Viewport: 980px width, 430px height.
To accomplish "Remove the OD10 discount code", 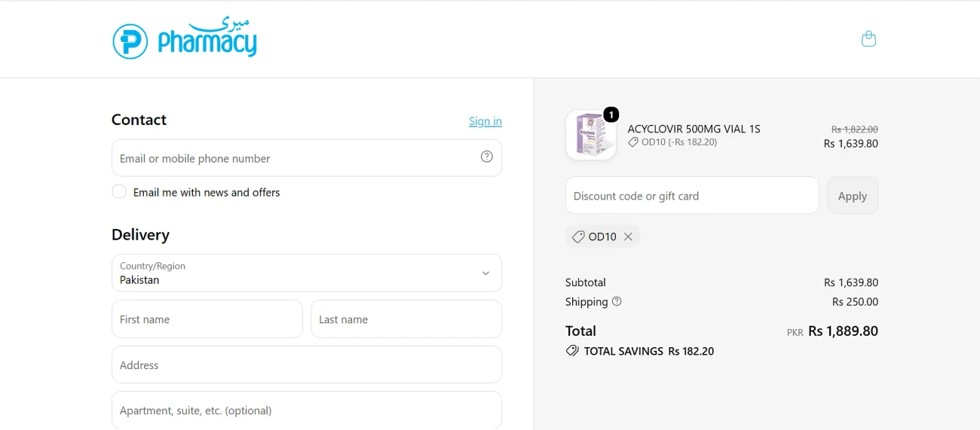I will click(628, 236).
